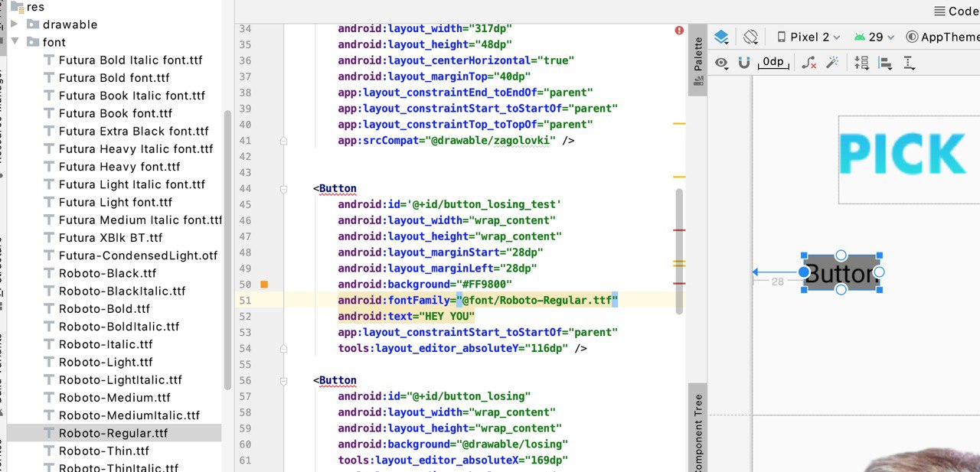Image resolution: width=980 pixels, height=472 pixels.
Task: Click the 0dp default margins control
Action: 773,63
